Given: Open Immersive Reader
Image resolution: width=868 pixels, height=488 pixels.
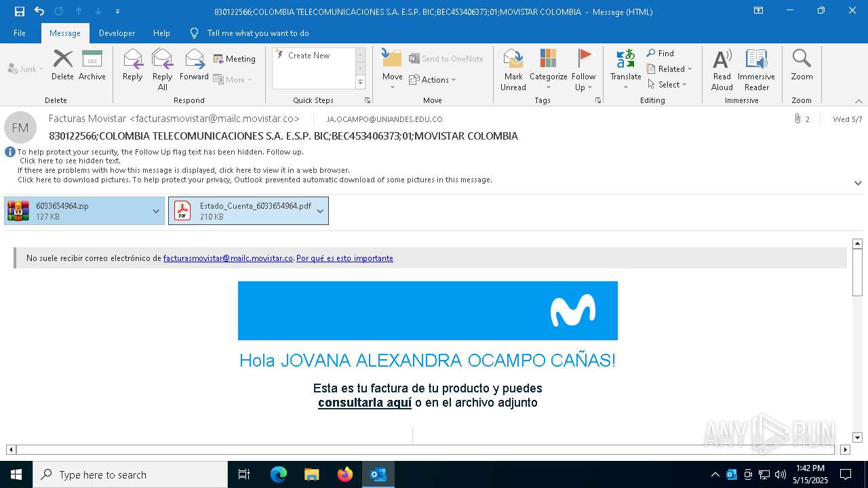Looking at the screenshot, I should point(757,70).
